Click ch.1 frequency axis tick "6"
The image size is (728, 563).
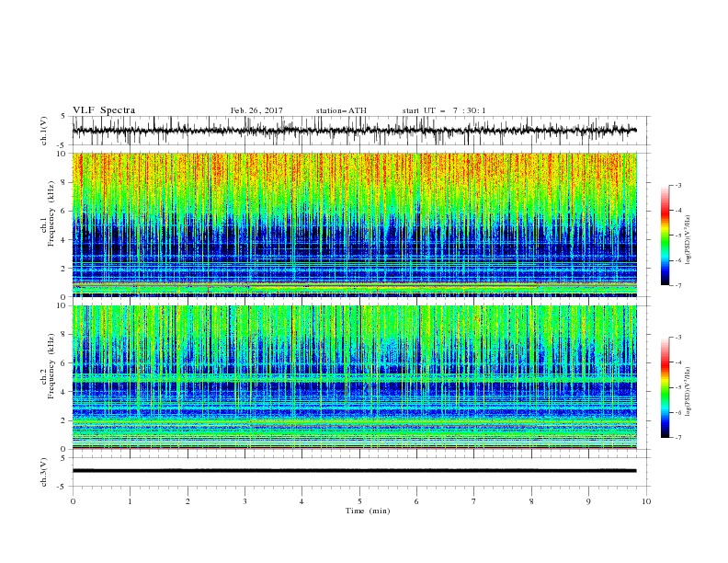pos(64,211)
